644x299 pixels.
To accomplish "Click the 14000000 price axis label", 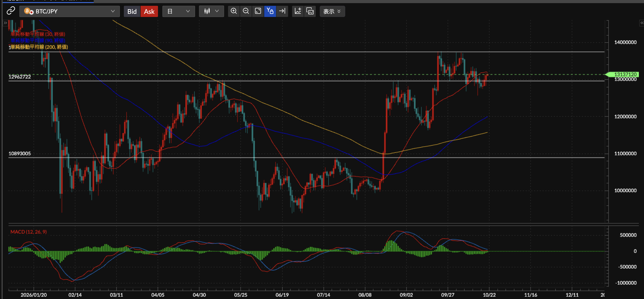I will (x=625, y=42).
